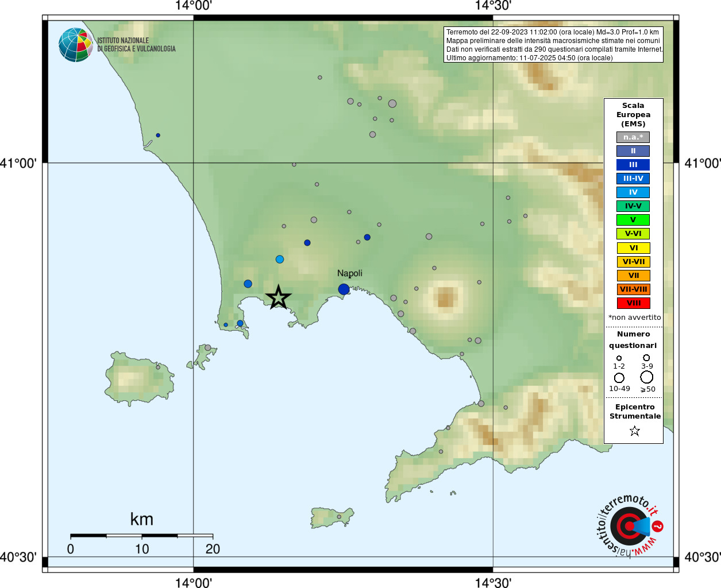
Task: Pick the bright green V intensity swatch
Action: point(633,220)
